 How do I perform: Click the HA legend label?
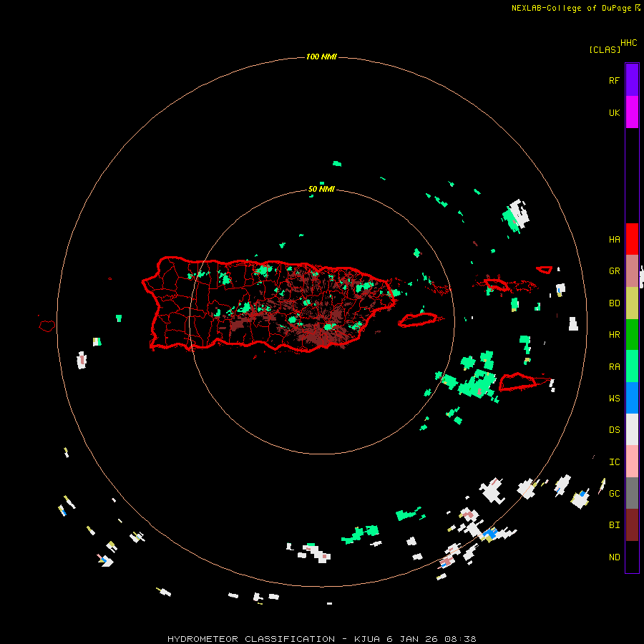[614, 240]
